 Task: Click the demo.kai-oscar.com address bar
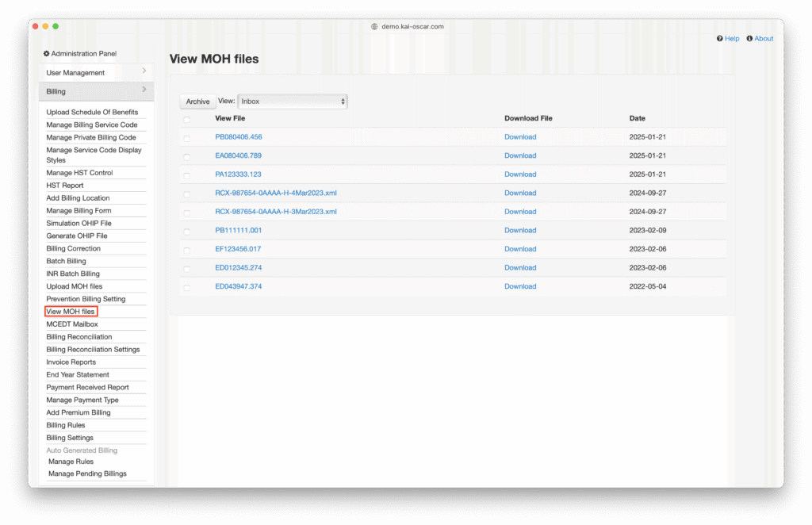[x=412, y=26]
